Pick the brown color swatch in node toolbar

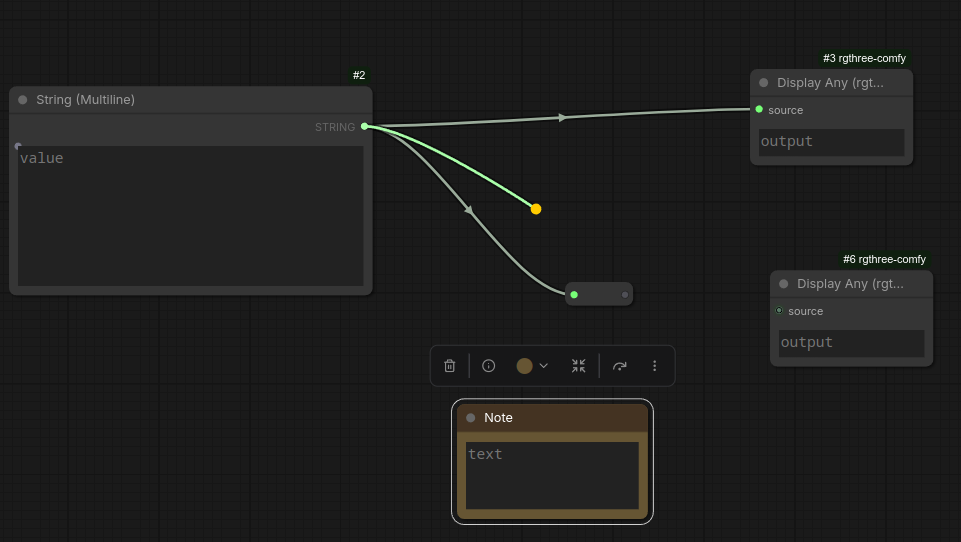pyautogui.click(x=524, y=366)
